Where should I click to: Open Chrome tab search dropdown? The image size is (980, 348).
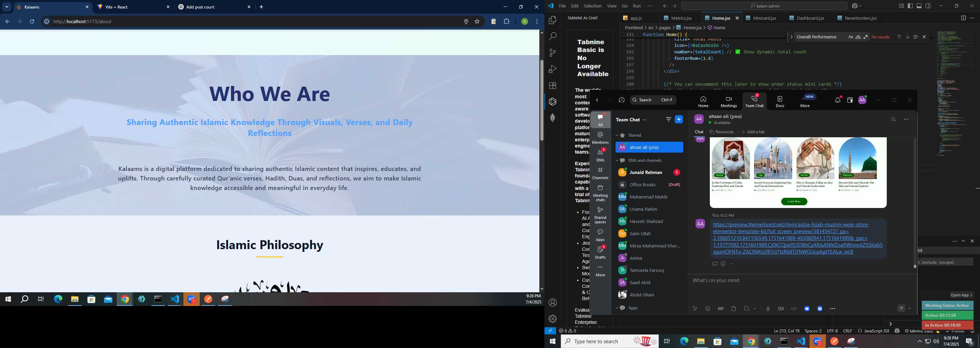(7, 7)
